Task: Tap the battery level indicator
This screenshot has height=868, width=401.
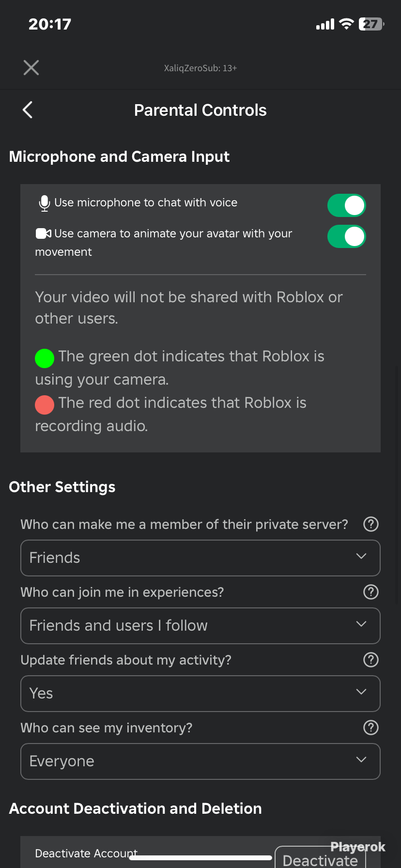Action: (x=371, y=24)
